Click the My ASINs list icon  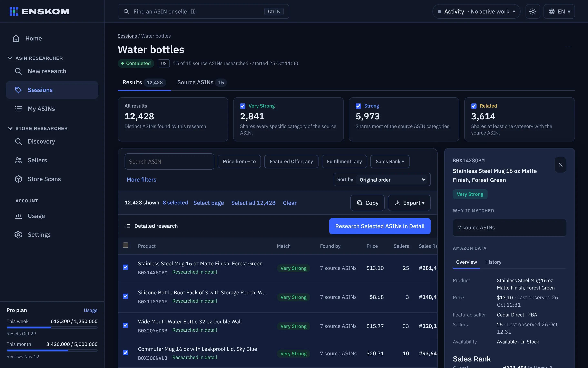click(18, 109)
